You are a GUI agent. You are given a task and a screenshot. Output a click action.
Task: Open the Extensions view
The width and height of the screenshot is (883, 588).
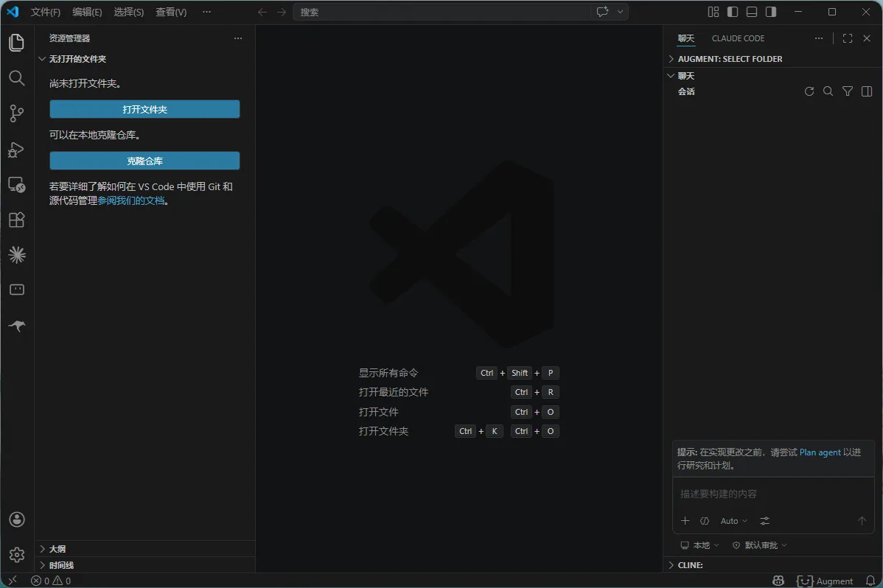click(x=17, y=220)
